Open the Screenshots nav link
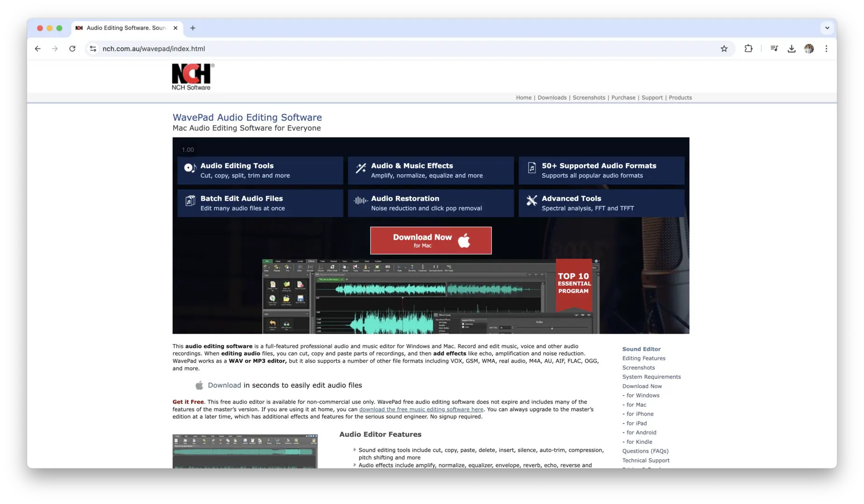The image size is (864, 504). tap(589, 98)
